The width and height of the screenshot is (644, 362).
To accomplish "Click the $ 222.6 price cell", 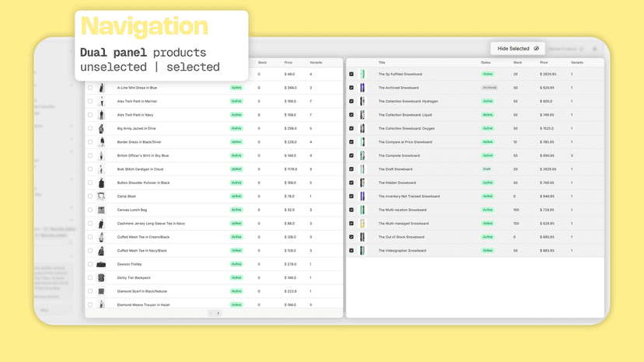I will [290, 291].
